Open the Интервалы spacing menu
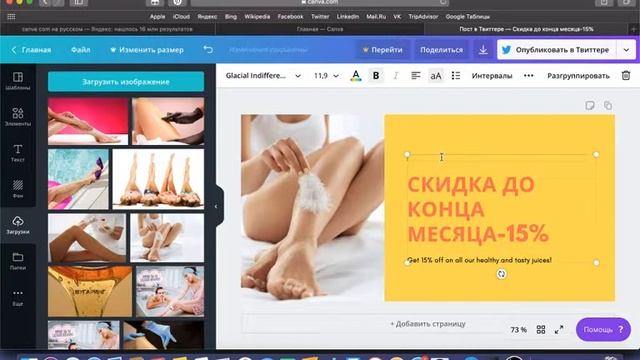 tap(492, 76)
